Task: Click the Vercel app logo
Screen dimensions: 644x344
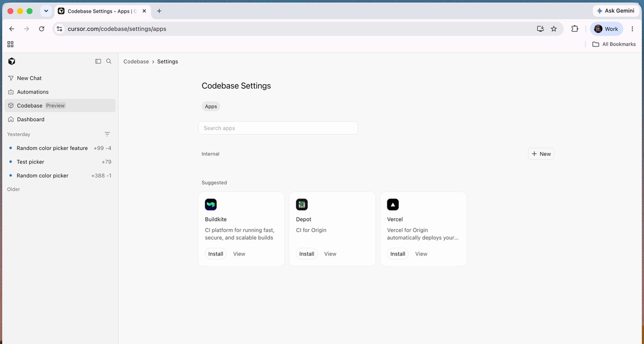Action: point(393,204)
